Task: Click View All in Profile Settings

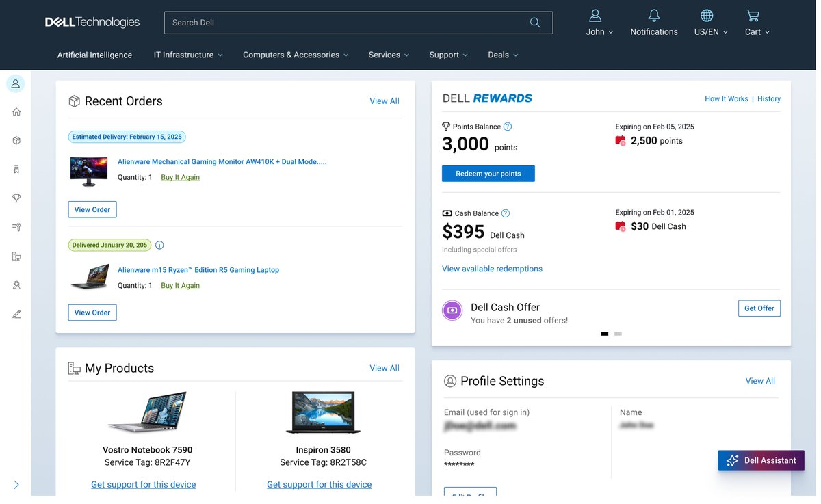Action: pyautogui.click(x=760, y=381)
